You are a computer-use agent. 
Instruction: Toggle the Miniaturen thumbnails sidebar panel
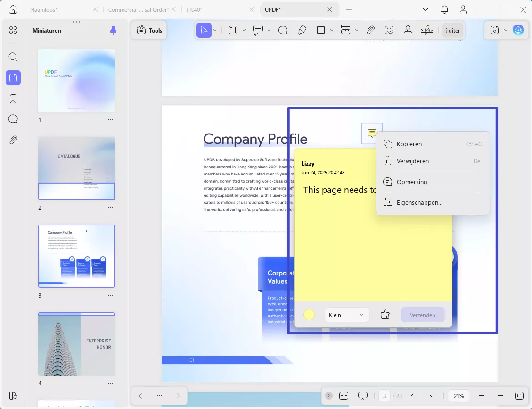tap(13, 78)
